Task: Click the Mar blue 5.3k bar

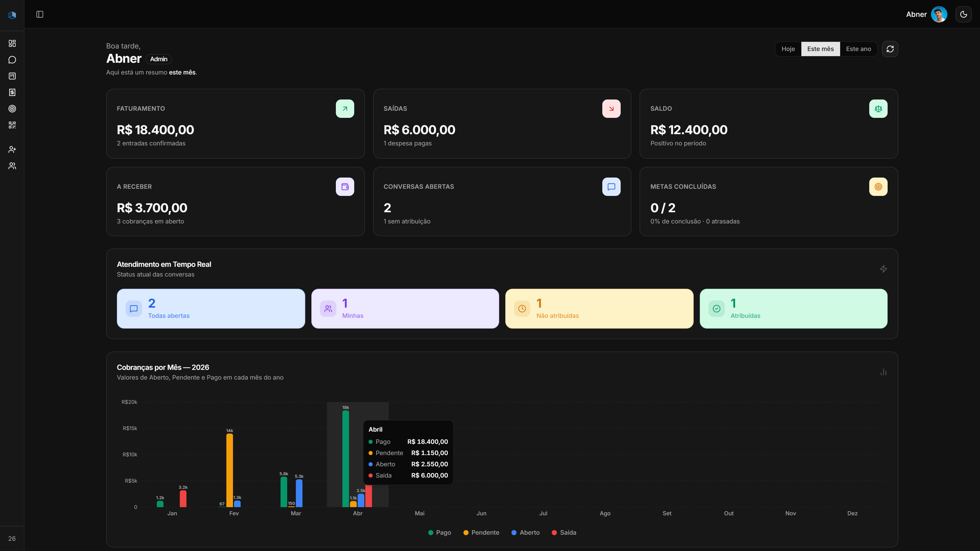Action: (299, 493)
